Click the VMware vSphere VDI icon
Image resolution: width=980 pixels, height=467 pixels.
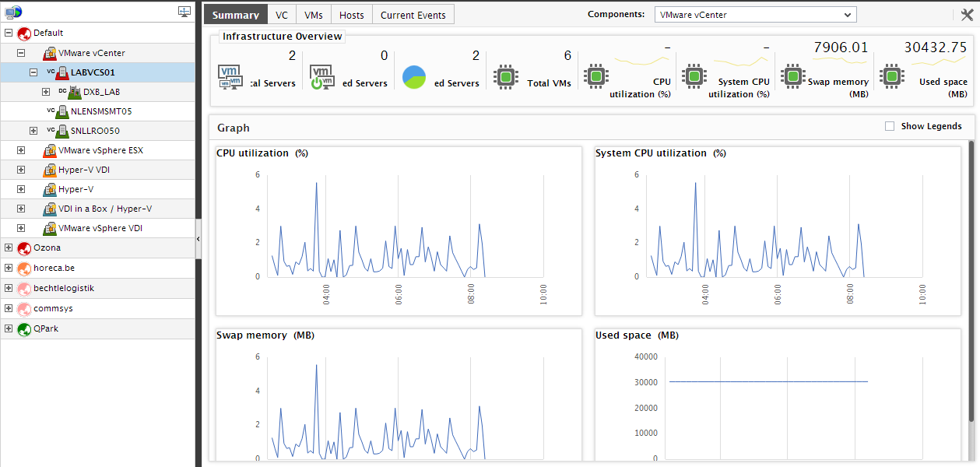click(50, 229)
